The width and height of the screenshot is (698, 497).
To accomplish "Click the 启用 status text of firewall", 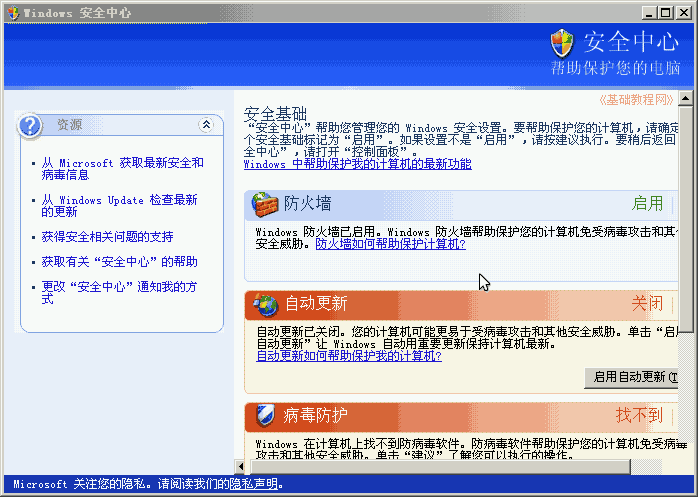I will tap(647, 204).
